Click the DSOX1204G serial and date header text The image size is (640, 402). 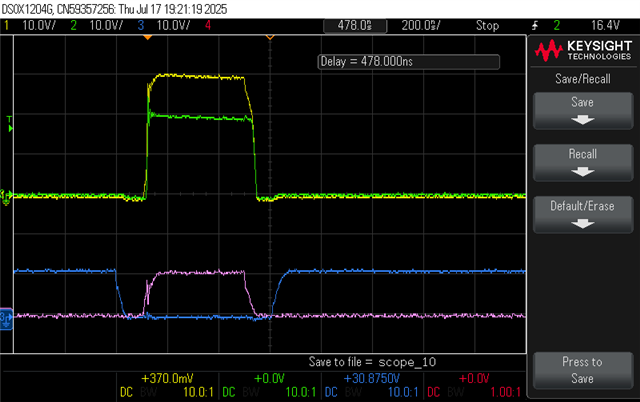pos(114,9)
